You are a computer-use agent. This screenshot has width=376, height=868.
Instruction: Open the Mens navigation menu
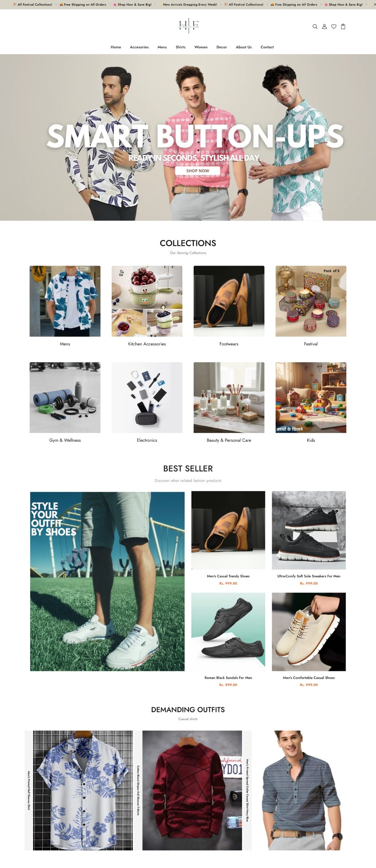(162, 47)
